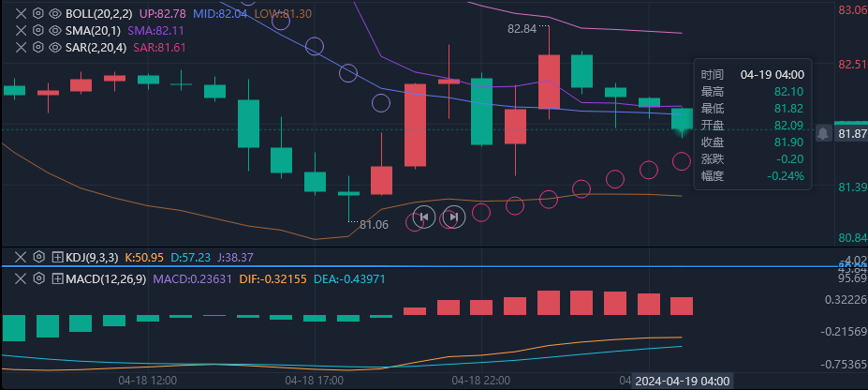Open the MACD indicator settings gear

click(x=38, y=279)
